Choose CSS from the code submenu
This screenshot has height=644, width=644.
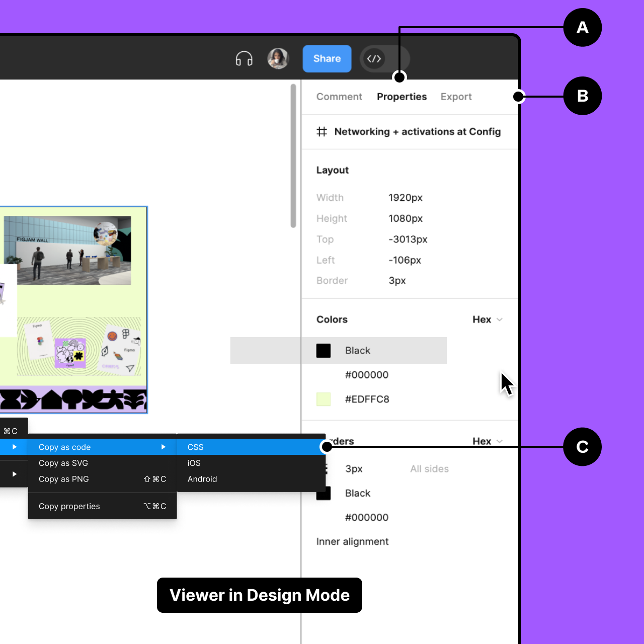(x=196, y=447)
